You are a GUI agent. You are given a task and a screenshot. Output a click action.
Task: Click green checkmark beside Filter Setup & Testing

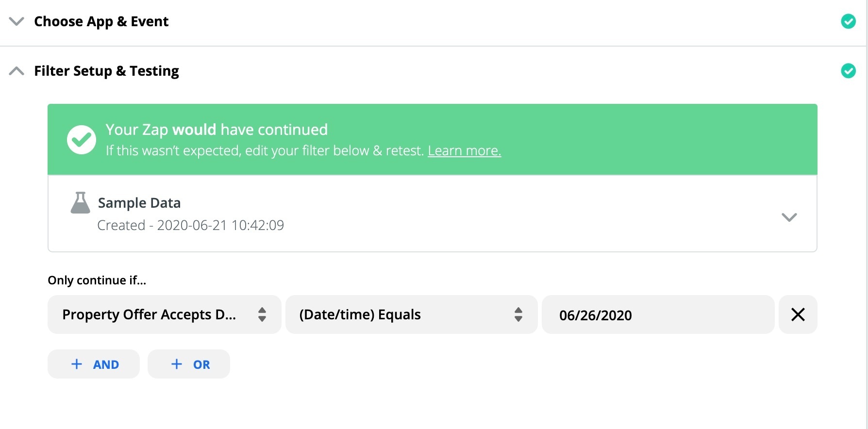pos(848,71)
